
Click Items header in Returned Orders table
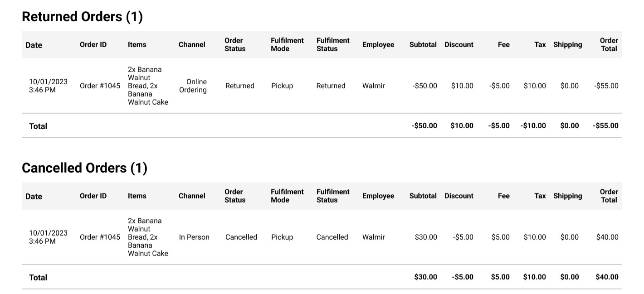(x=137, y=45)
